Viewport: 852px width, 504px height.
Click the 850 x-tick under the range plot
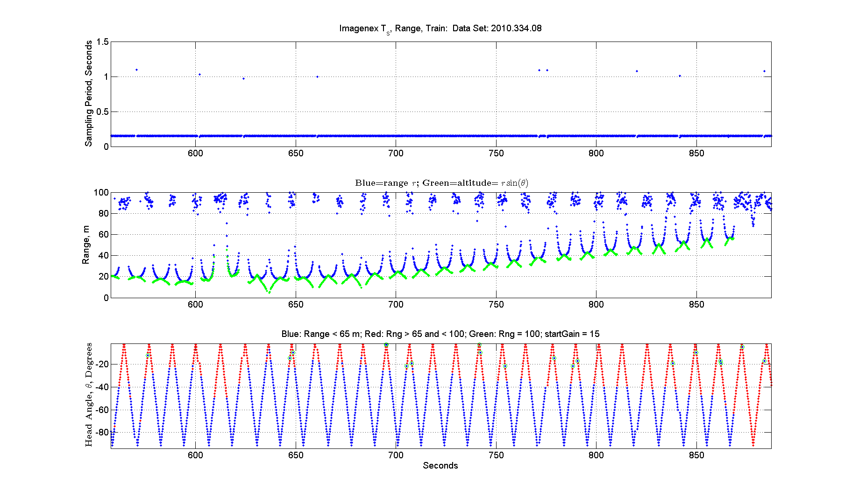coord(696,304)
